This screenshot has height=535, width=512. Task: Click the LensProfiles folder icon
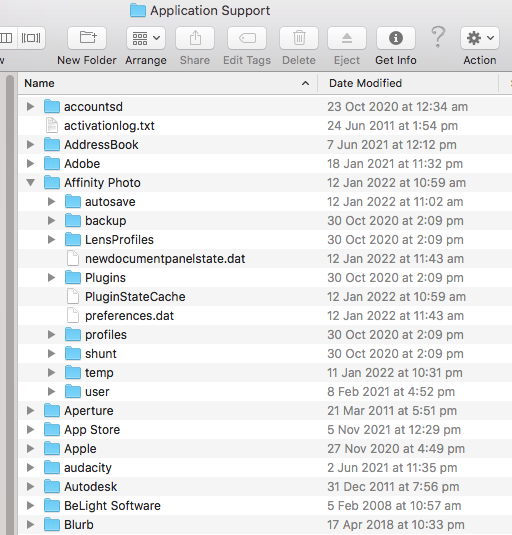click(73, 239)
